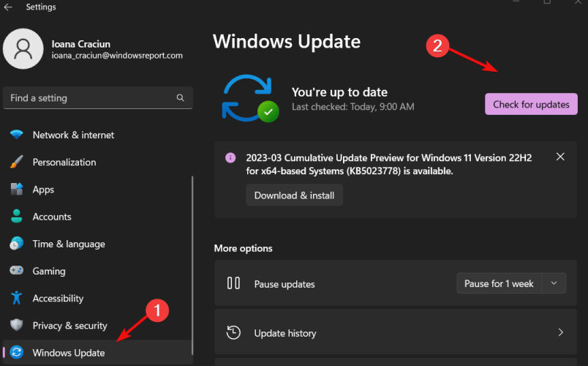
Task: Click the 'You're up to date' status text
Action: coord(340,92)
